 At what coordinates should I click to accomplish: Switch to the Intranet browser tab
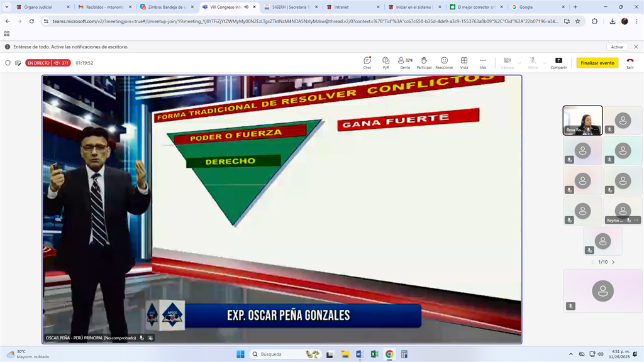click(x=351, y=7)
